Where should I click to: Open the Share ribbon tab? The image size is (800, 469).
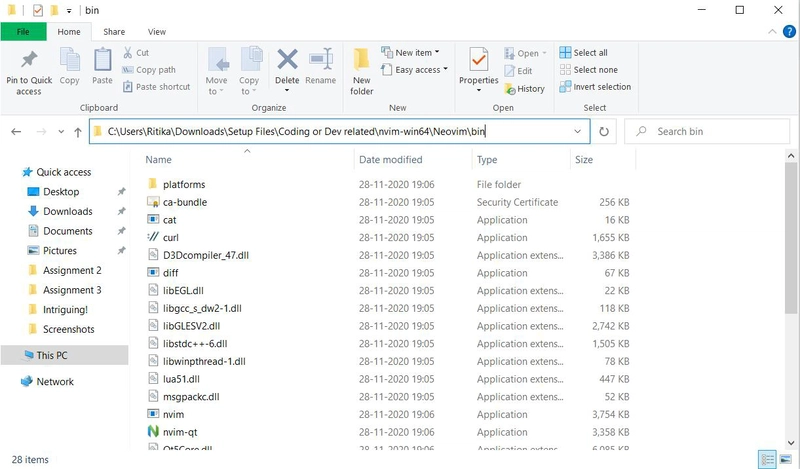(114, 32)
